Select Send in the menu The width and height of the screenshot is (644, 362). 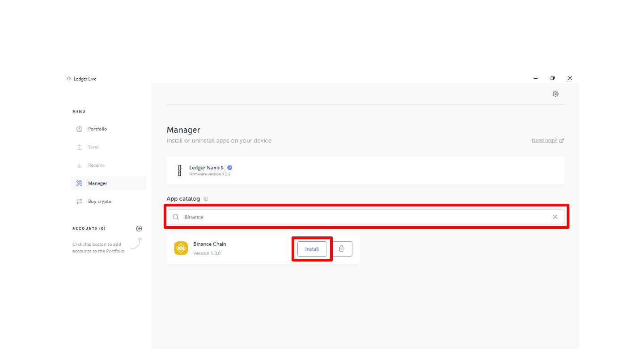click(x=108, y=147)
